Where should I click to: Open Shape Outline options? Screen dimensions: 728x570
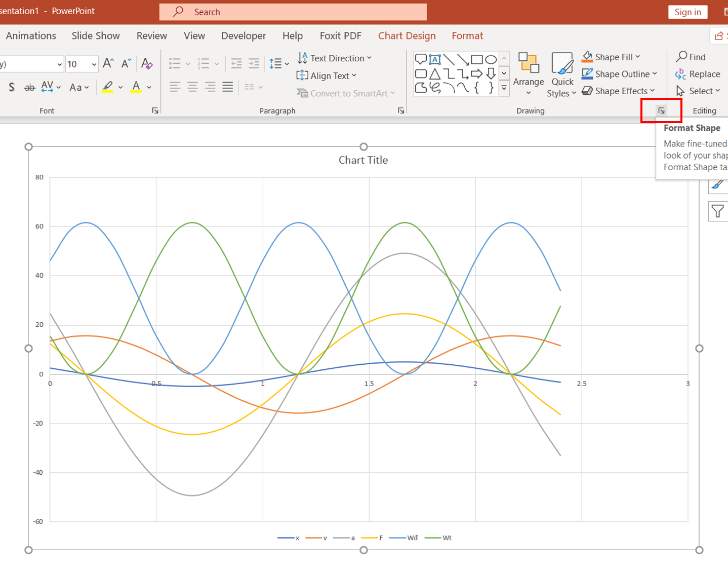620,74
